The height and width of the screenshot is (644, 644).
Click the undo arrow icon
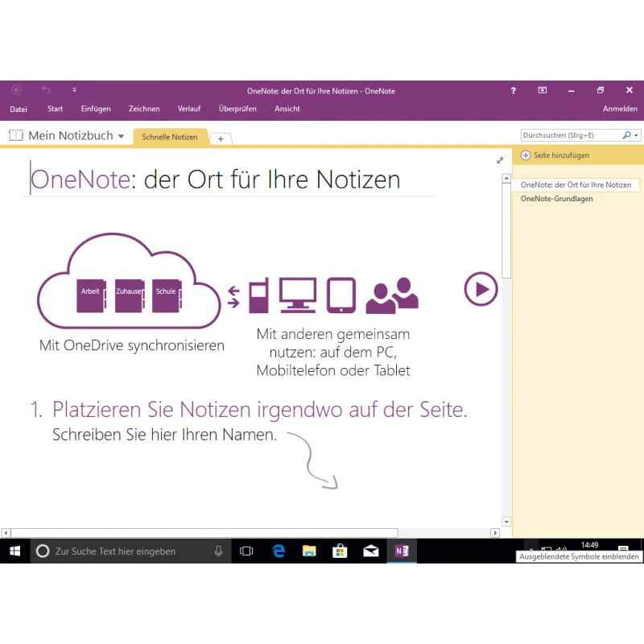tap(46, 90)
